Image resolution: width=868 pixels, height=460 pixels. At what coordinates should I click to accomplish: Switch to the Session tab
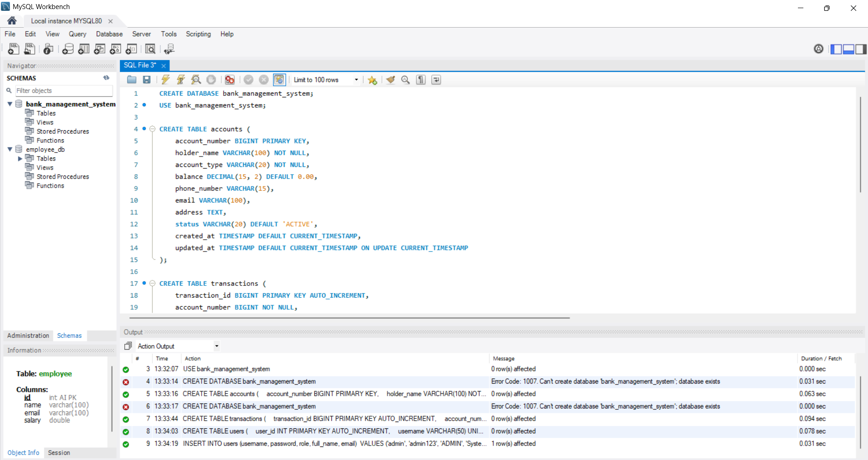click(59, 453)
